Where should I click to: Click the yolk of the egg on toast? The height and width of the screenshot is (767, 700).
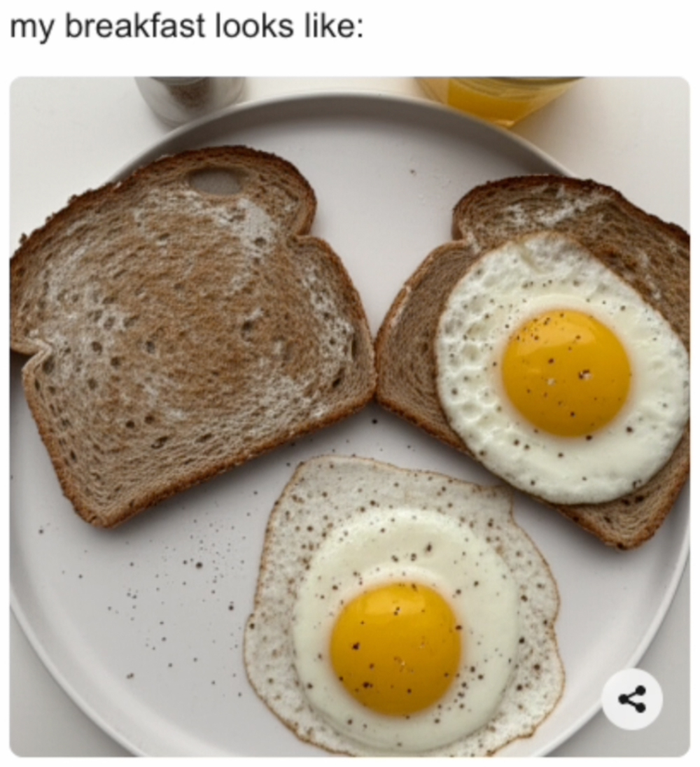(x=566, y=373)
